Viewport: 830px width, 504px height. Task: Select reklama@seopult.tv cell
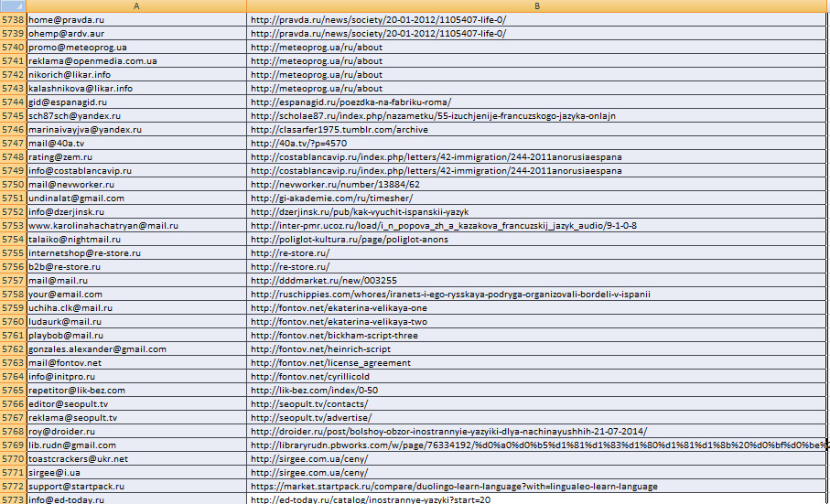(136, 418)
